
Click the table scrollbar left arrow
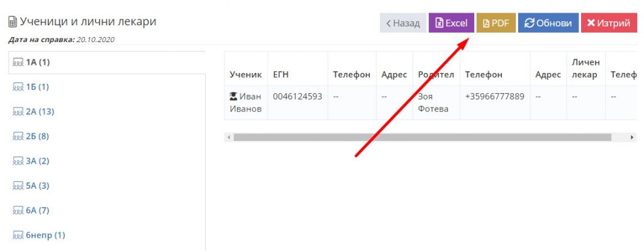[229, 138]
